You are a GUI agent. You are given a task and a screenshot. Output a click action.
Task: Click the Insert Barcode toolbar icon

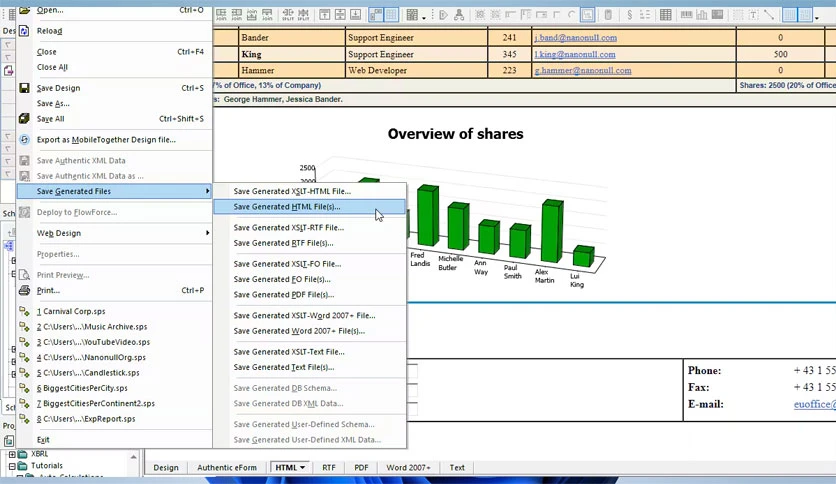(x=687, y=15)
